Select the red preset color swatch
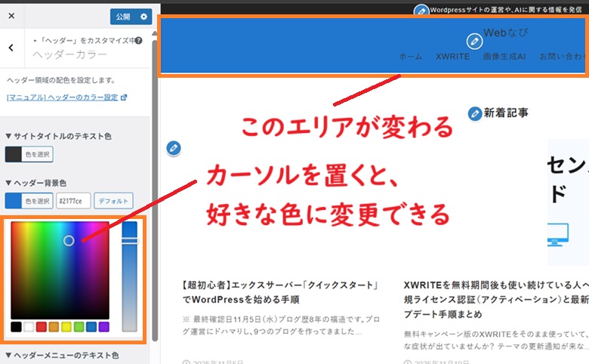This screenshot has width=589, height=364. 41,327
